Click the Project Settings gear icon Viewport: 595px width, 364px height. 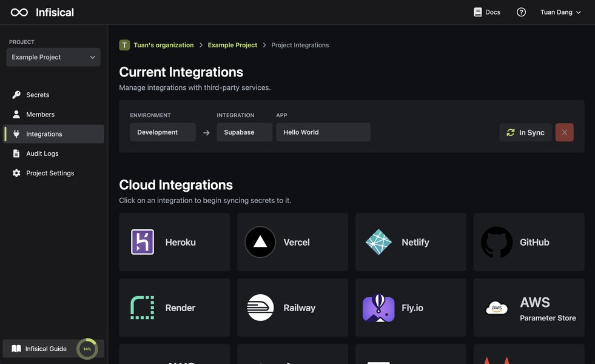click(x=16, y=173)
